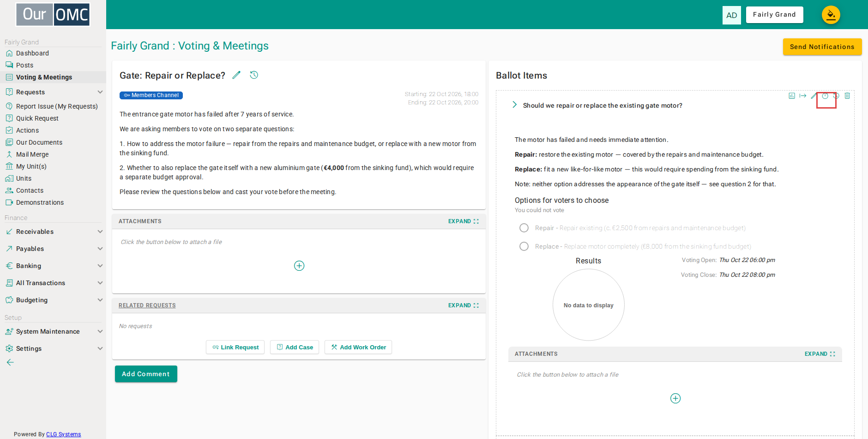Open history icon beside the gate meeting title
Screen dimensions: 868x439
pos(254,75)
